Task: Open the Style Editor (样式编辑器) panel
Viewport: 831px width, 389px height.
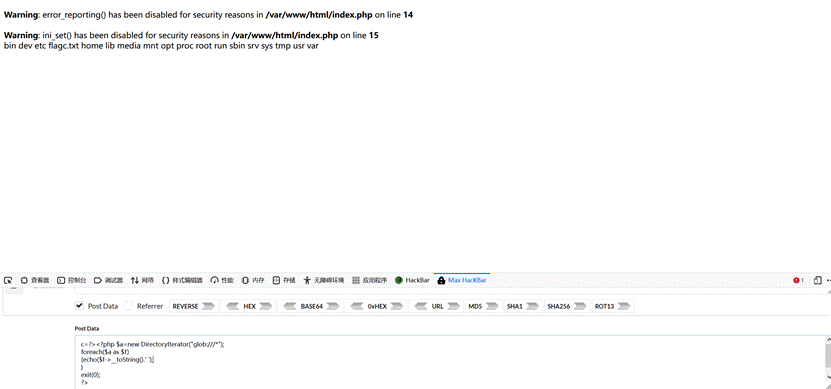Action: [x=182, y=280]
